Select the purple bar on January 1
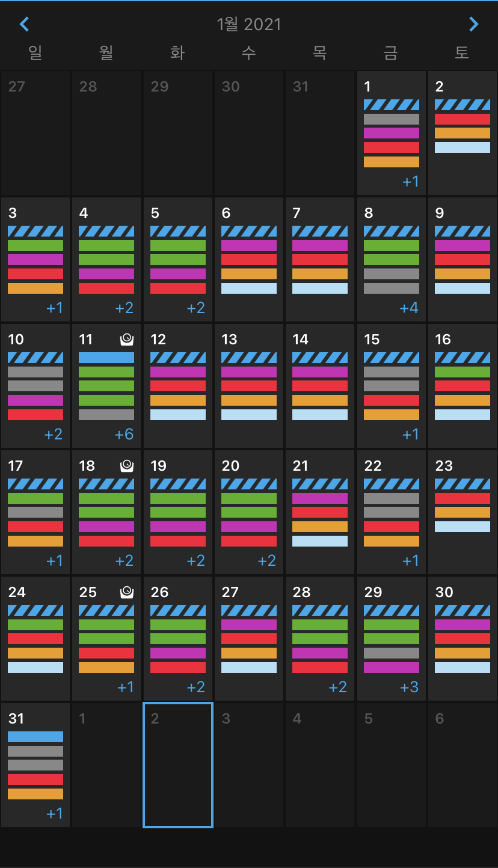Screen dimensions: 498x868 pyautogui.click(x=392, y=133)
